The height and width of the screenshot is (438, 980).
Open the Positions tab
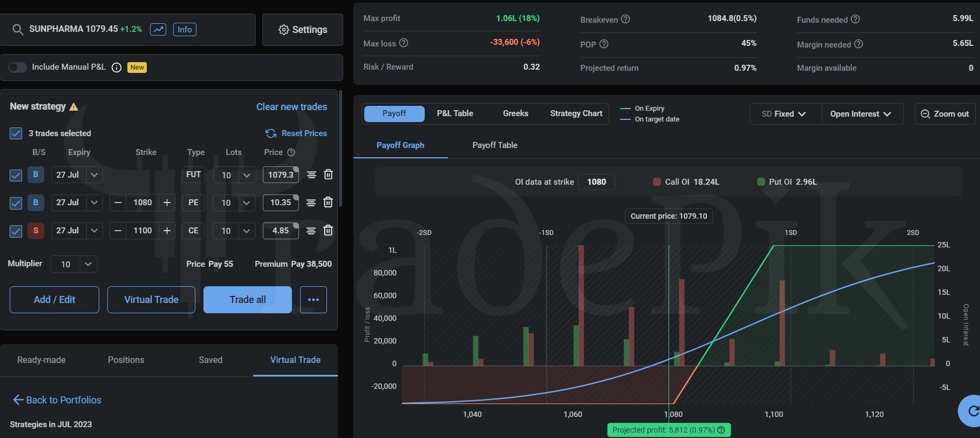126,360
